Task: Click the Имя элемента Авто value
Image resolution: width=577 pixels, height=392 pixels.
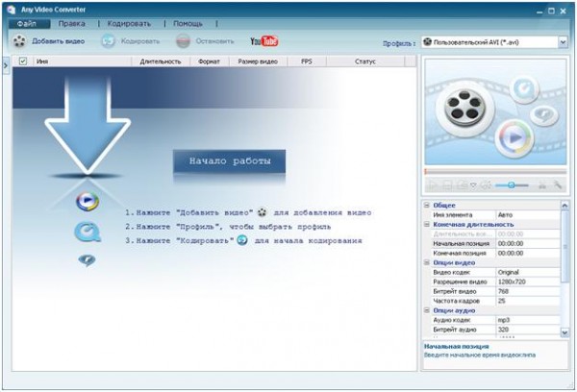Action: point(528,215)
